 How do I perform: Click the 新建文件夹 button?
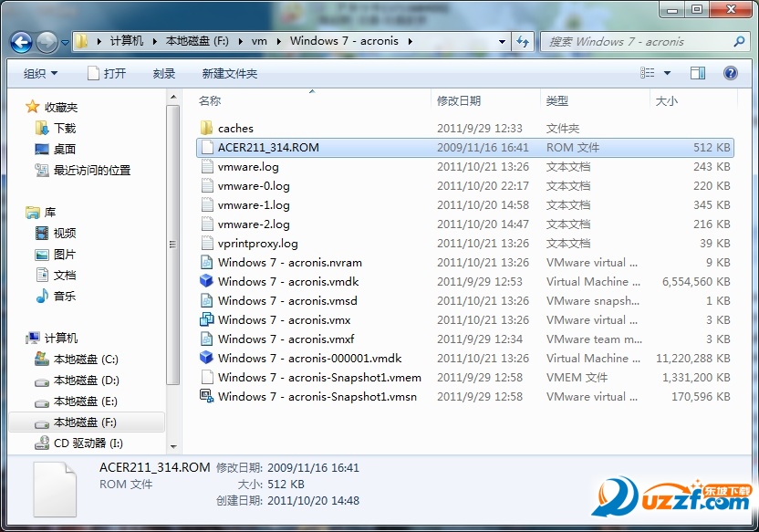[230, 73]
